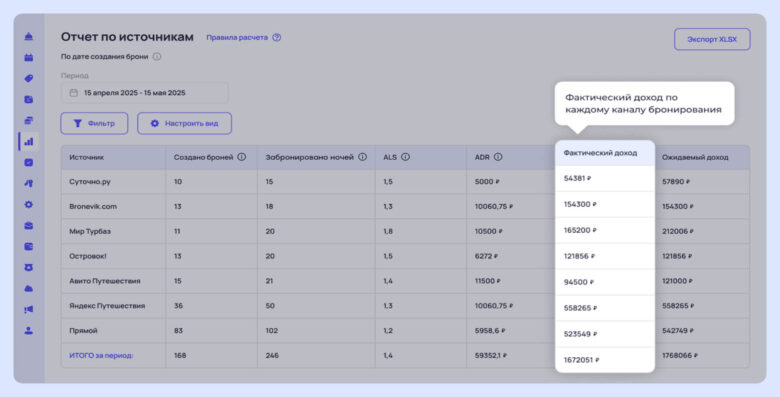Click the expected income value '212006 ₽'
Screen dimensions: 780x397
coord(678,231)
